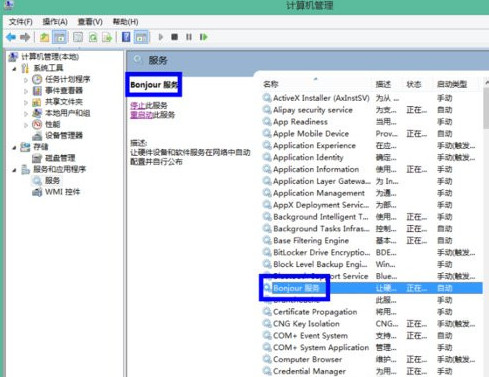Expand the 本地用户和组 node
Screen dimensions: 489x377
[26, 114]
